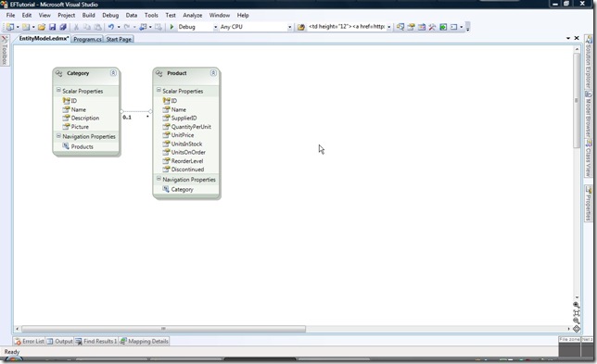Start debugging with the green play icon

click(x=171, y=27)
